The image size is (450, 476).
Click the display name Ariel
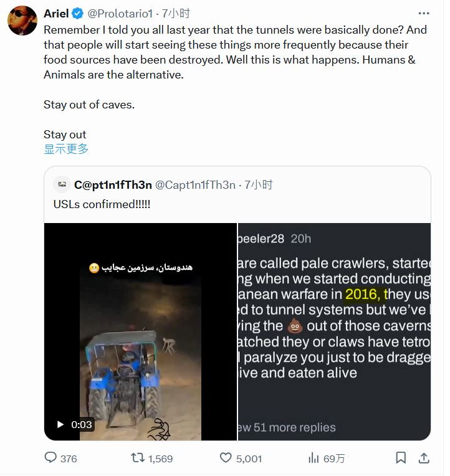tap(56, 13)
